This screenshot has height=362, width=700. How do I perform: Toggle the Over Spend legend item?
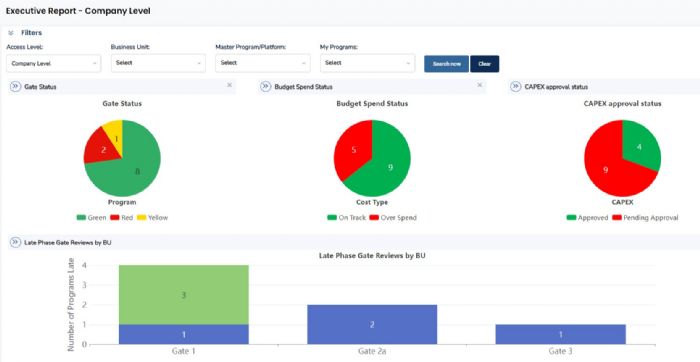point(393,218)
